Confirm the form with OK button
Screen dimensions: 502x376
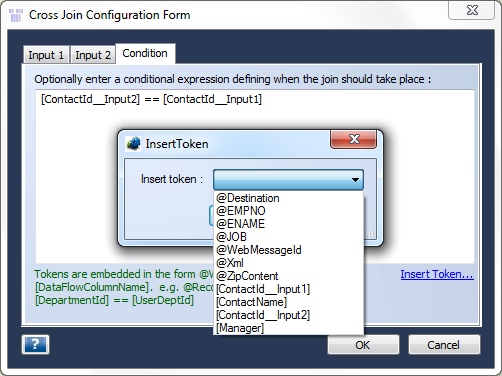pyautogui.click(x=363, y=345)
